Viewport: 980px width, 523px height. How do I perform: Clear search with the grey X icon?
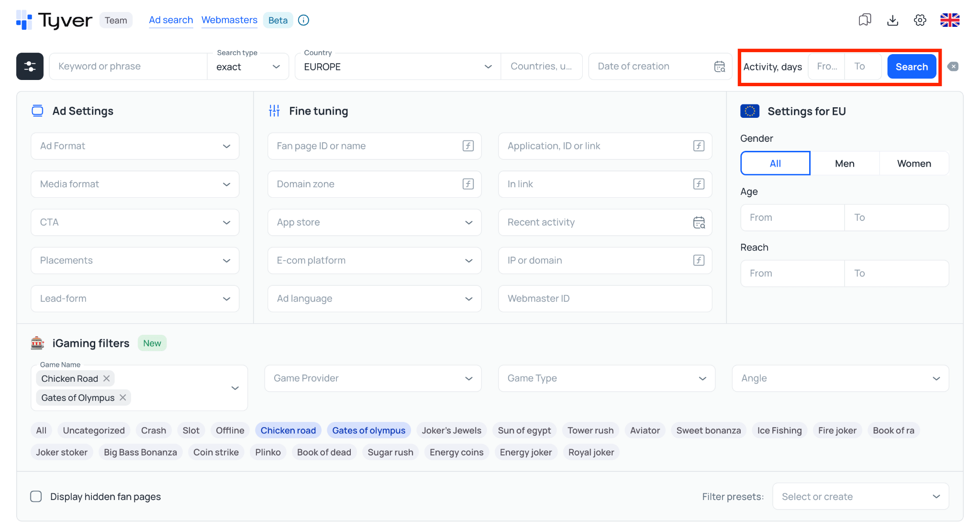pyautogui.click(x=953, y=67)
